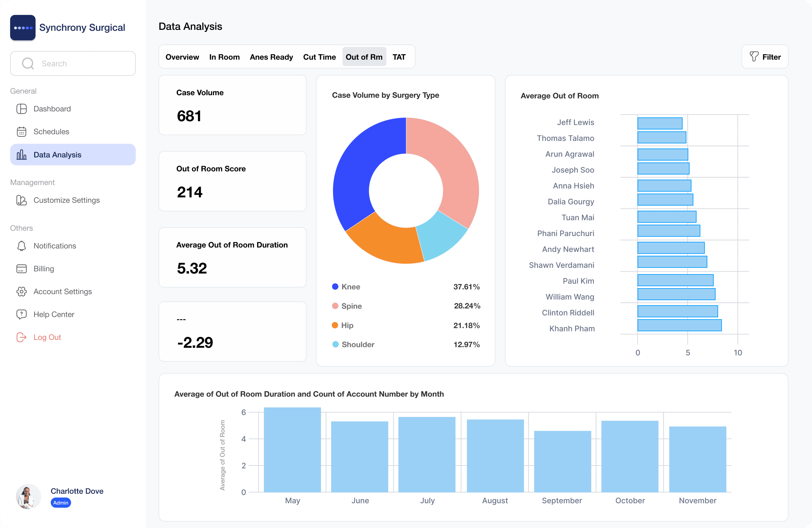Switch to the Overview tab
Image resolution: width=812 pixels, height=528 pixels.
coord(182,57)
